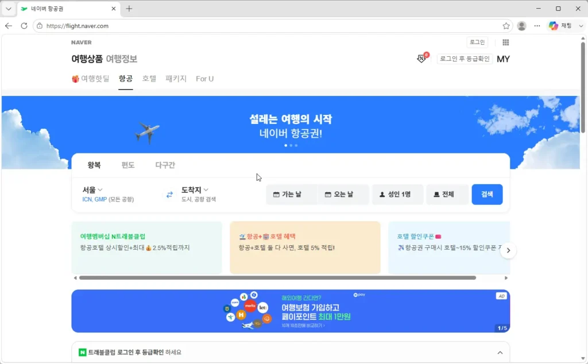Reload the page with refresh icon

click(x=24, y=26)
